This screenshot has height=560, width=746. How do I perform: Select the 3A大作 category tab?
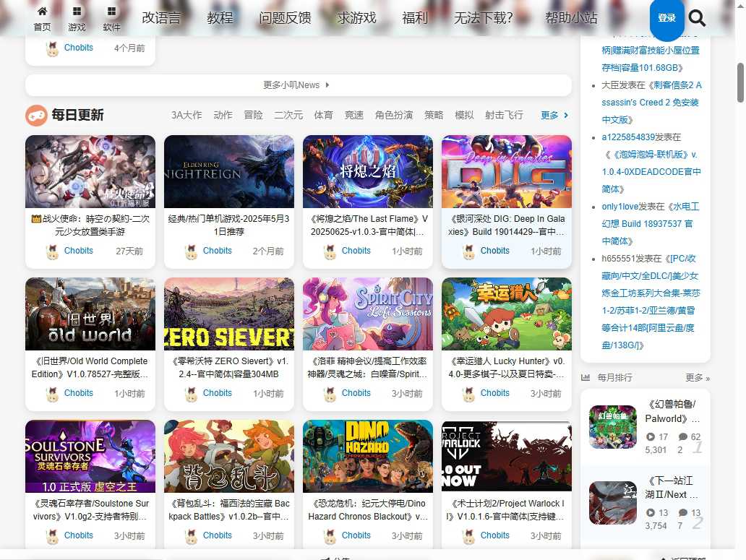click(186, 115)
